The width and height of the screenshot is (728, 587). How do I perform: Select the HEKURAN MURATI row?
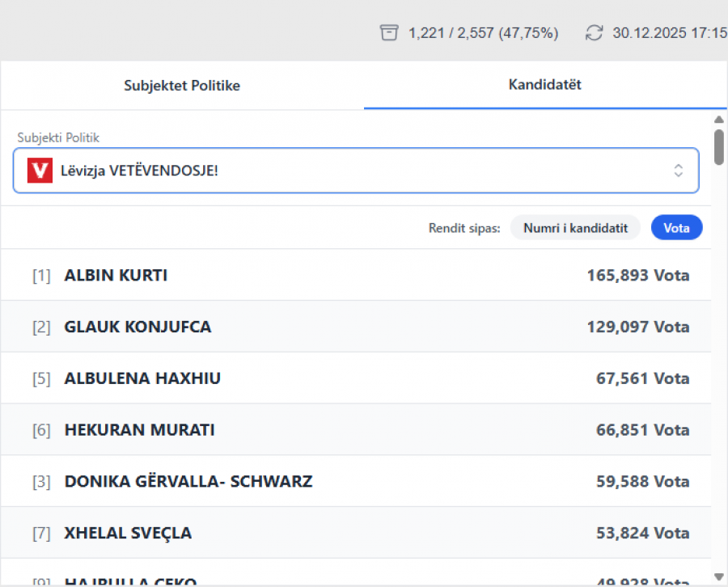click(x=356, y=429)
